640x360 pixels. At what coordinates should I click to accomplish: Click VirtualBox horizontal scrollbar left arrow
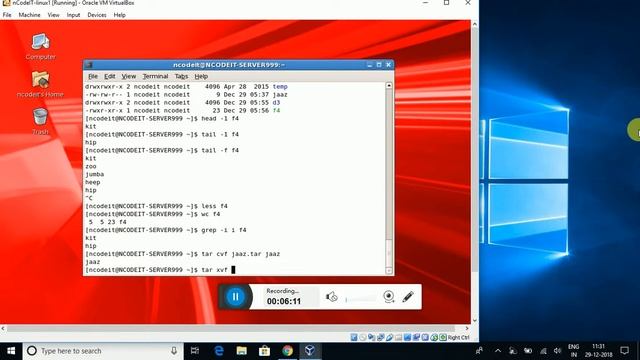point(3,328)
